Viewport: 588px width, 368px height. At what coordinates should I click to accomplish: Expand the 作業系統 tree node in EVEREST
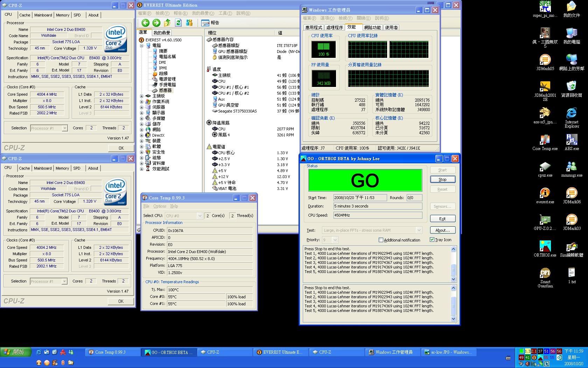pyautogui.click(x=142, y=102)
